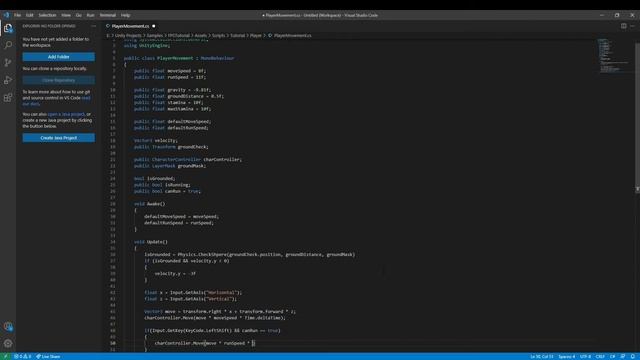
Task: Open Scripts folder in breadcrumb
Action: tap(218, 36)
